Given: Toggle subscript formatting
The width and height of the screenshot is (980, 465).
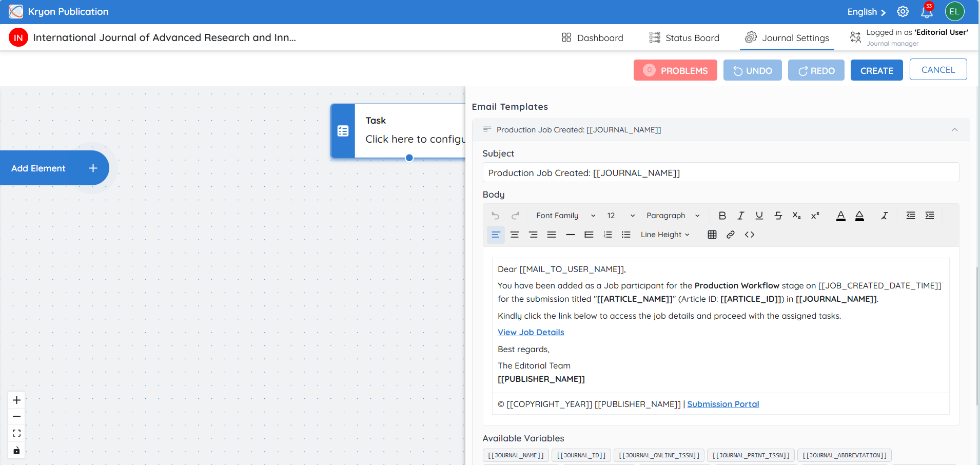Looking at the screenshot, I should (x=796, y=216).
